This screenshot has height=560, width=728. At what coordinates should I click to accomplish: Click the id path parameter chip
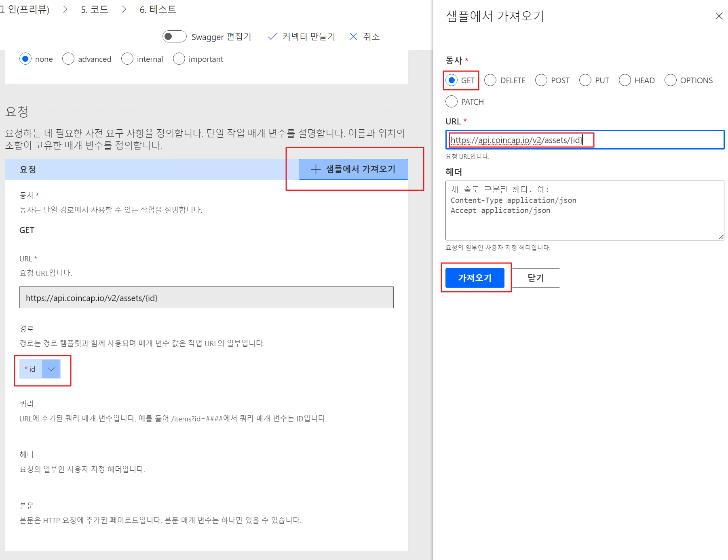tap(31, 369)
